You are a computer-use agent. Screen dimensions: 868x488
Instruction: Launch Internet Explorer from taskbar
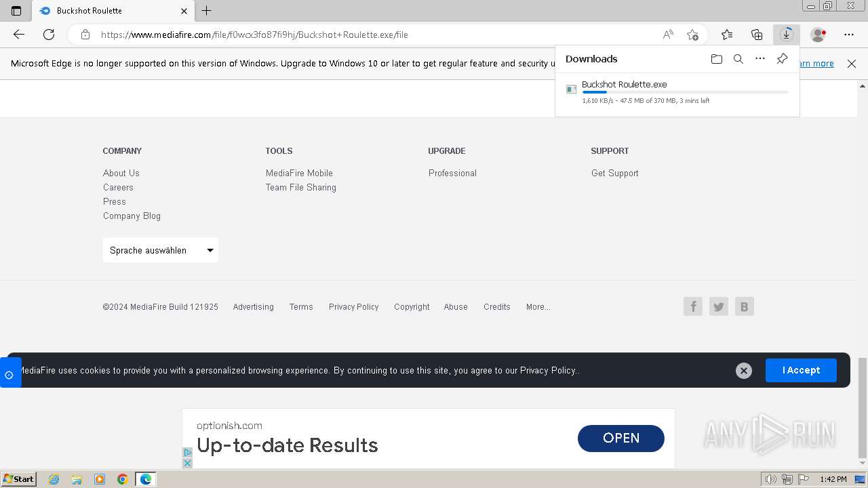[54, 479]
